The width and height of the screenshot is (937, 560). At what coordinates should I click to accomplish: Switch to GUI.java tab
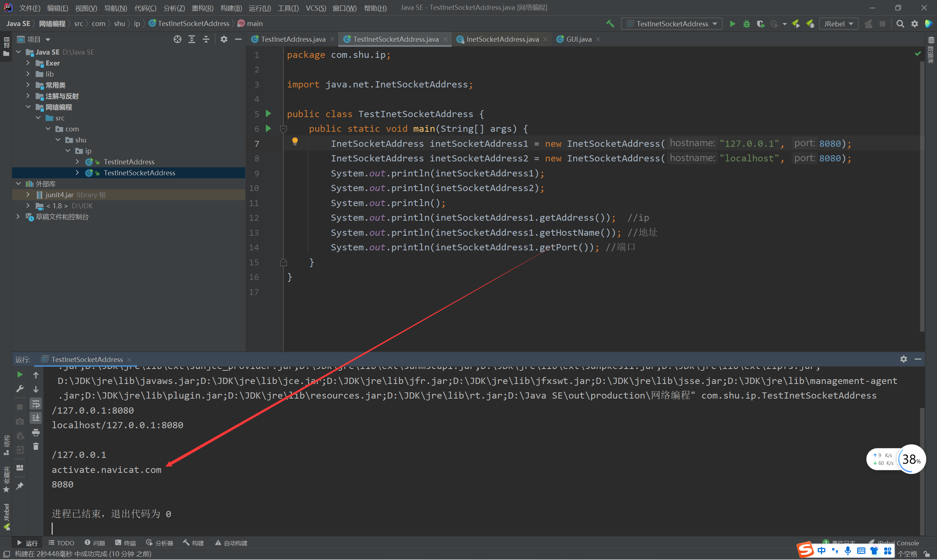tap(579, 39)
